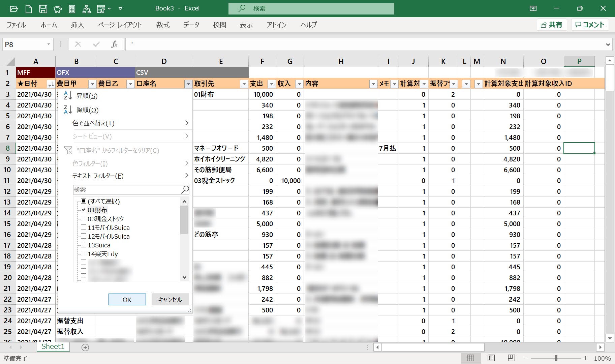This screenshot has height=364, width=615.
Task: Save the workbook with the disk icon
Action: pos(43,9)
